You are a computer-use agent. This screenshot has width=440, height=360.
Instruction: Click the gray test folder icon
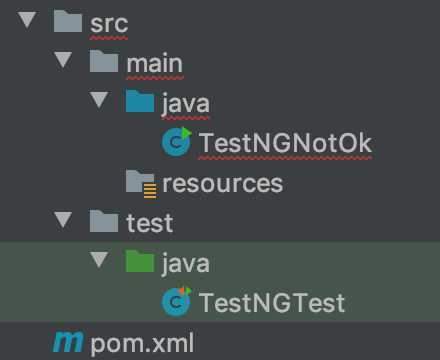pyautogui.click(x=104, y=221)
